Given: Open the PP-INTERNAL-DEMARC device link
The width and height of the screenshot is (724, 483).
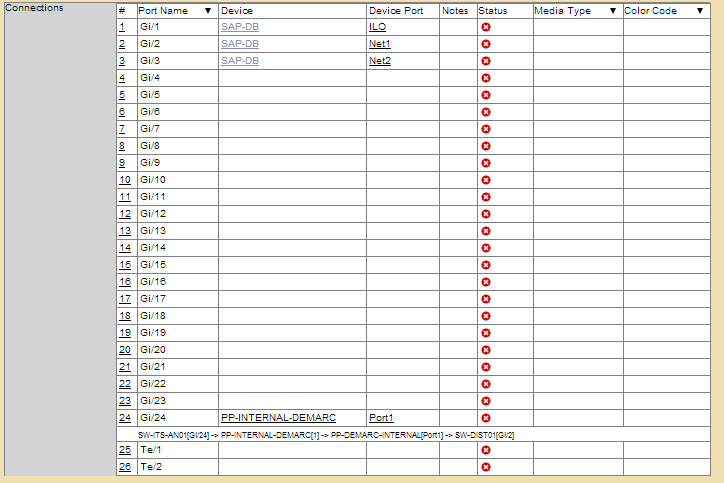Looking at the screenshot, I should tap(278, 417).
